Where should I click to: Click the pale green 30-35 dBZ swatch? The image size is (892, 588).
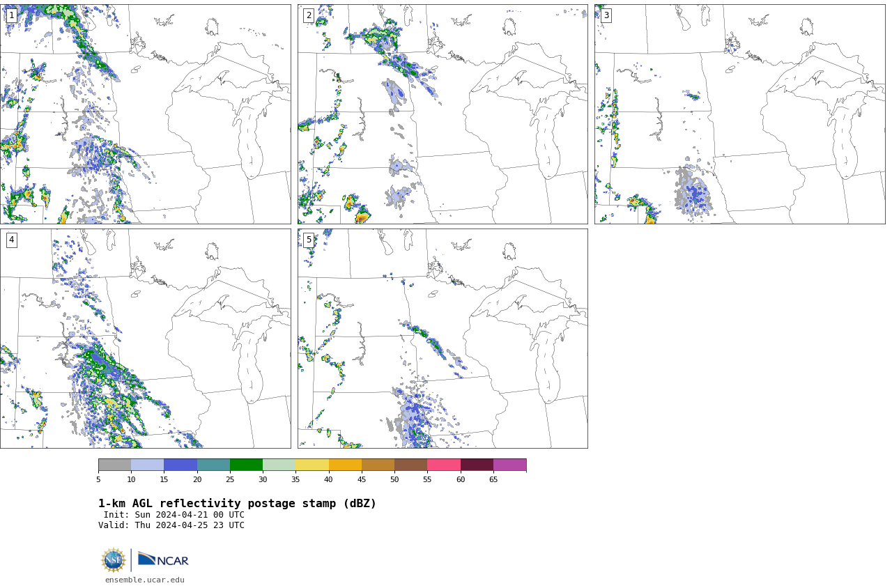(279, 465)
